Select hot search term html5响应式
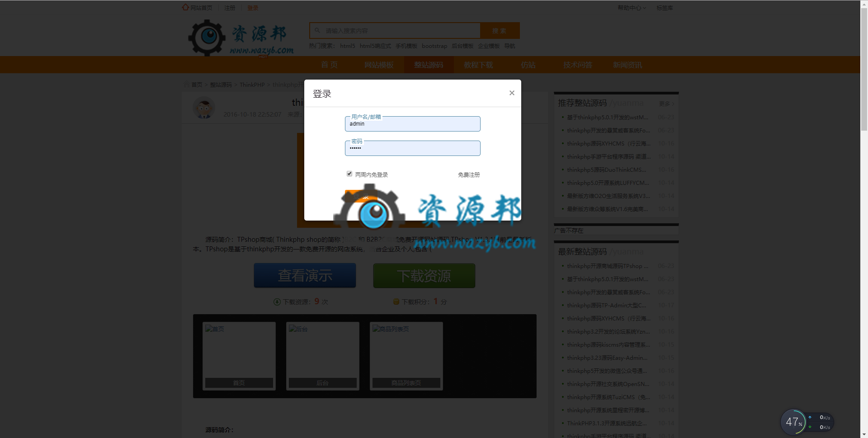868x438 pixels. 375,46
